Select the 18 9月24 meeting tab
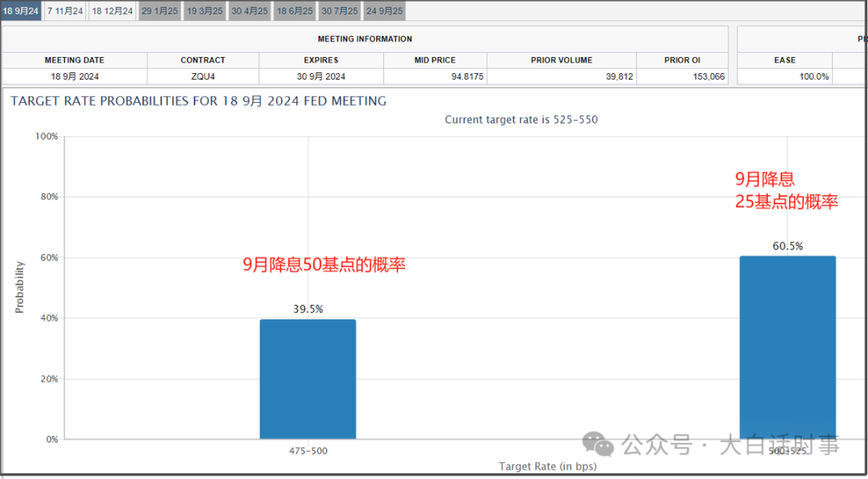This screenshot has height=479, width=868. (x=21, y=11)
